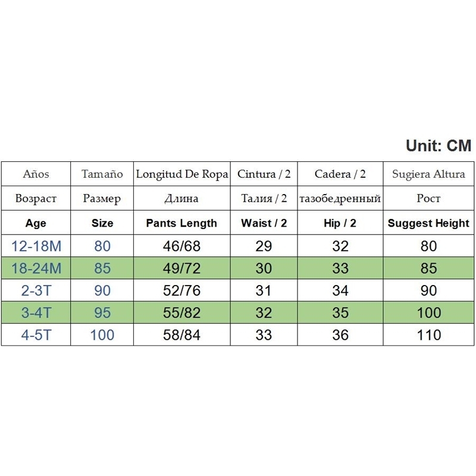Click the 'Waist / 2' header
Image resolution: width=476 pixels, height=476 pixels.
click(x=264, y=224)
